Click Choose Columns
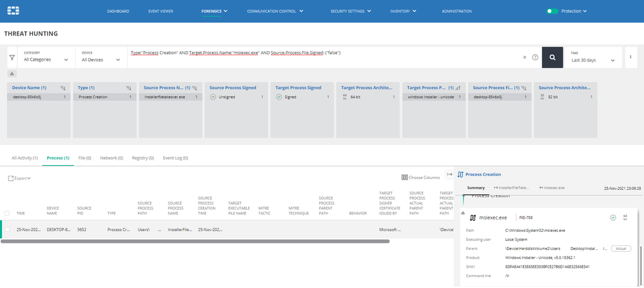The width and height of the screenshot is (644, 288). 420,178
